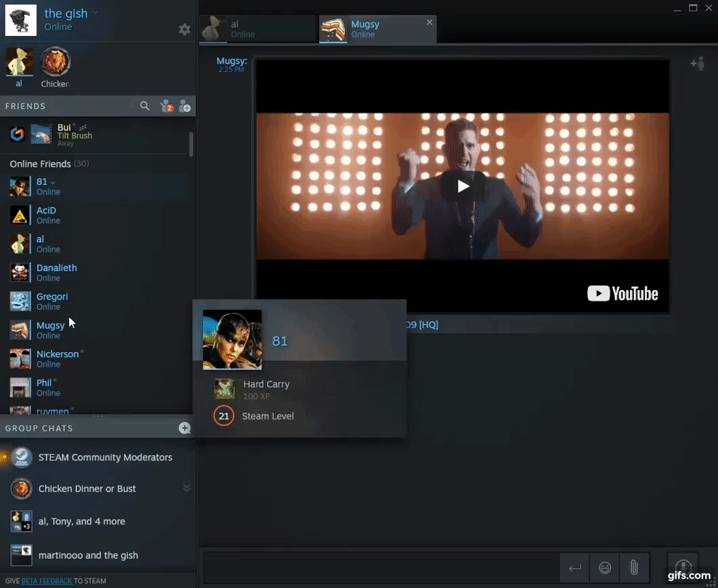Image resolution: width=718 pixels, height=588 pixels.
Task: Start voice chat with microphone button
Action: pos(683,568)
